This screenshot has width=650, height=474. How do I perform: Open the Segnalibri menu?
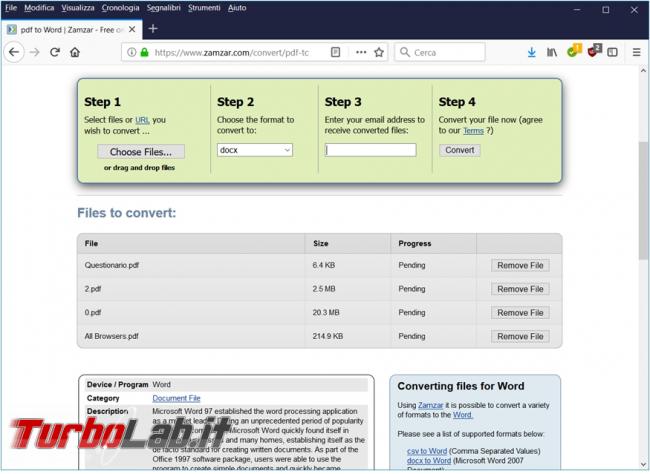(163, 8)
